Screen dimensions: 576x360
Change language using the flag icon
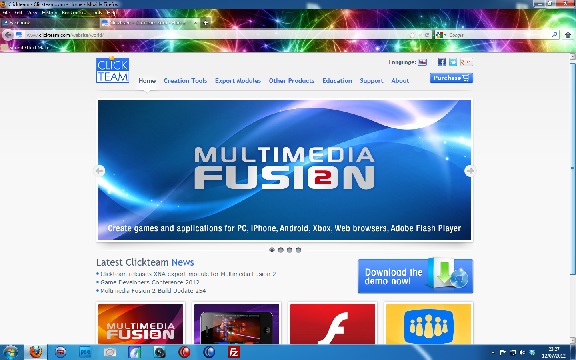(422, 62)
